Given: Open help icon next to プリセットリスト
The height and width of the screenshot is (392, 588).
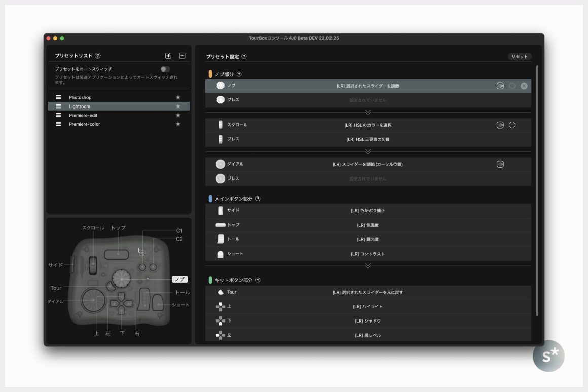Looking at the screenshot, I should coord(98,56).
